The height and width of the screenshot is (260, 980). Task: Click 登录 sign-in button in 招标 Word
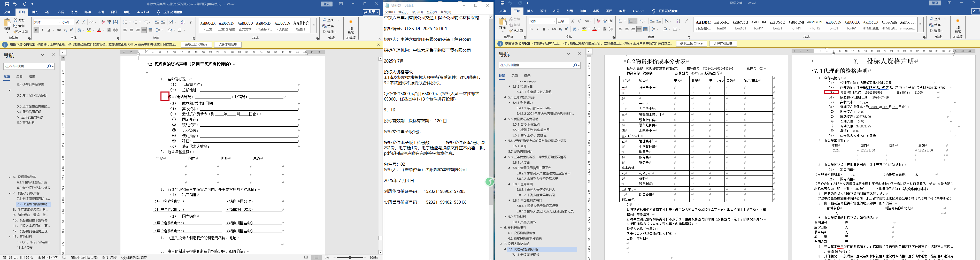tap(326, 4)
